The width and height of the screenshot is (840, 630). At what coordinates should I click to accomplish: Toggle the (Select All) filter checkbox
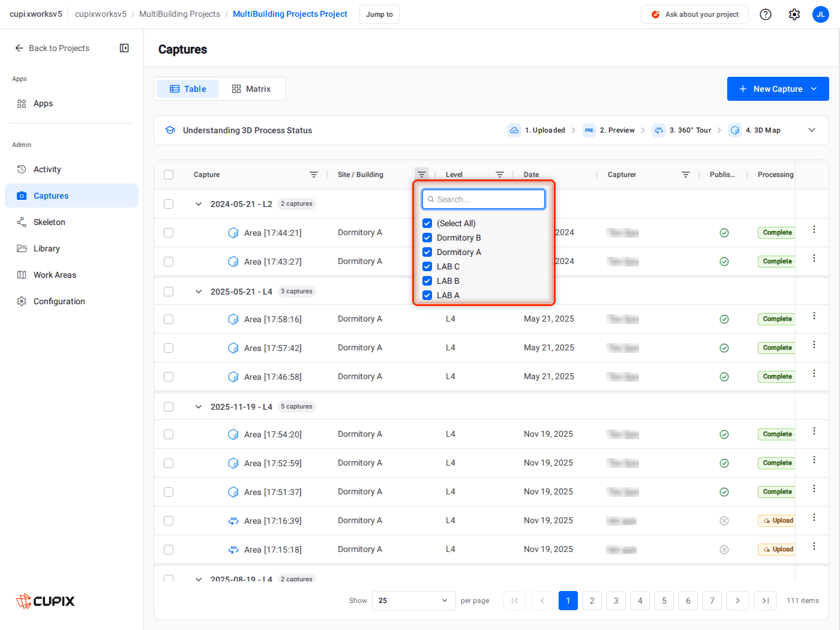coord(427,223)
